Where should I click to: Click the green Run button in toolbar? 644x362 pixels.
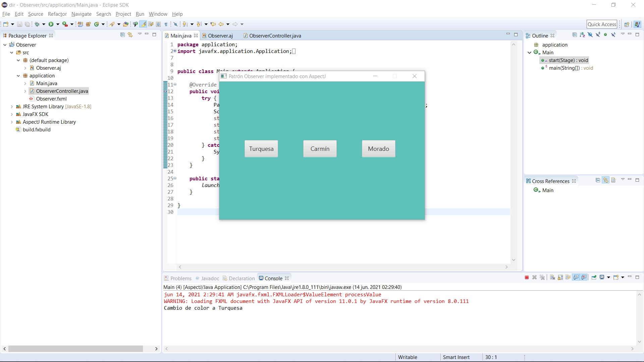tap(51, 24)
